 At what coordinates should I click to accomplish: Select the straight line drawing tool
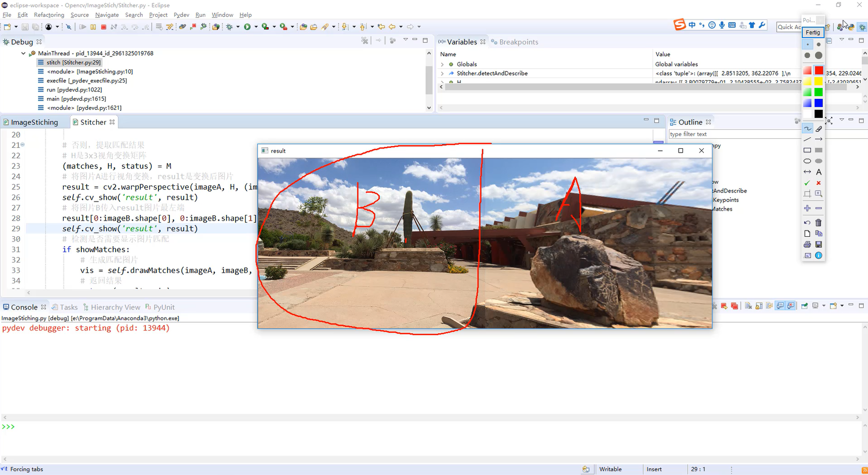tap(808, 139)
